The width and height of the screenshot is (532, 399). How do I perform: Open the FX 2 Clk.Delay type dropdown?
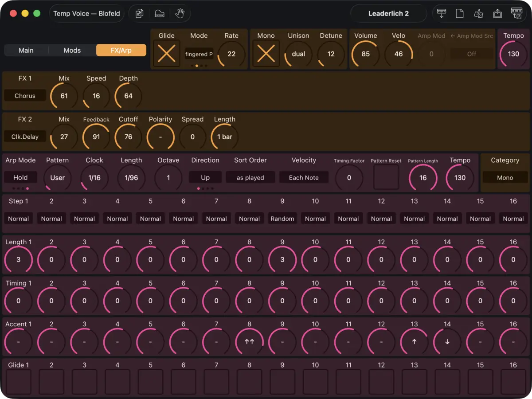25,137
